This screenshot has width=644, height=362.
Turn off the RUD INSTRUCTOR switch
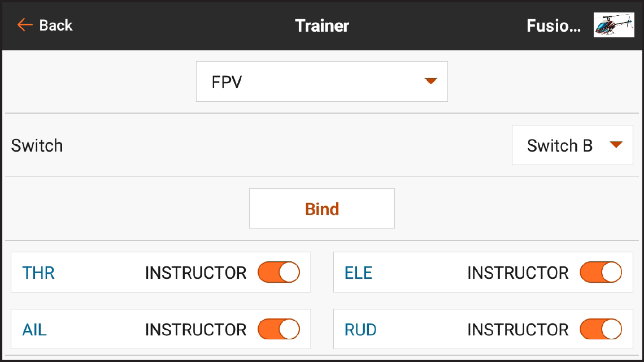click(601, 329)
